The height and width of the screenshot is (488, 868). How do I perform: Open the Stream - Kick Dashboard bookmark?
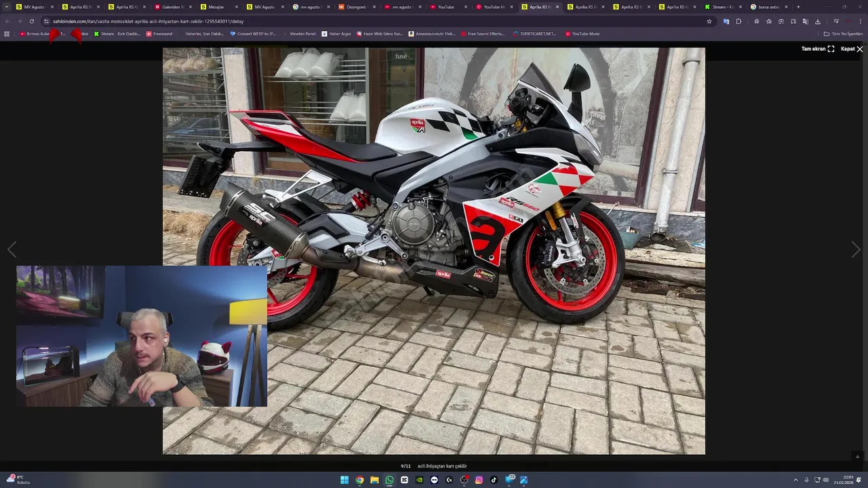pos(117,33)
